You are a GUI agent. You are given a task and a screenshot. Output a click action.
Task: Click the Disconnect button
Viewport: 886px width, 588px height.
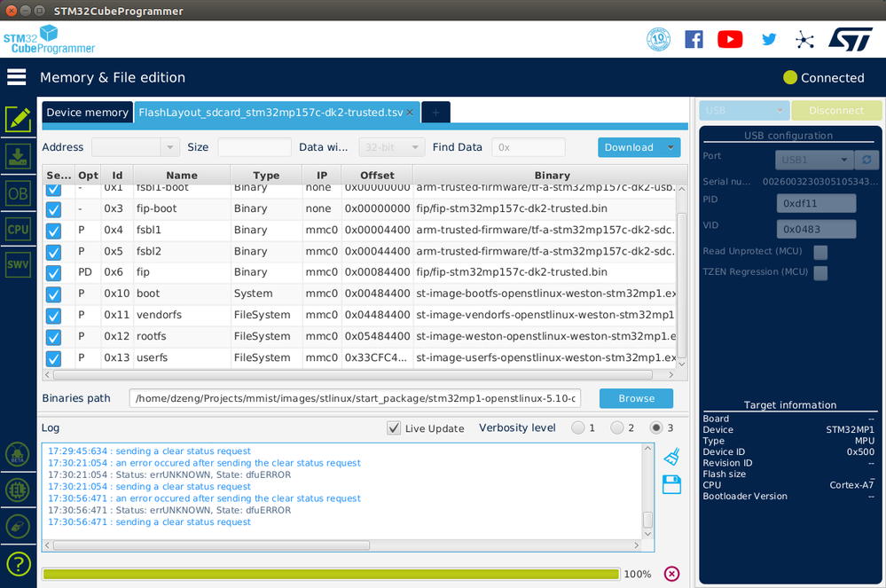pos(836,111)
